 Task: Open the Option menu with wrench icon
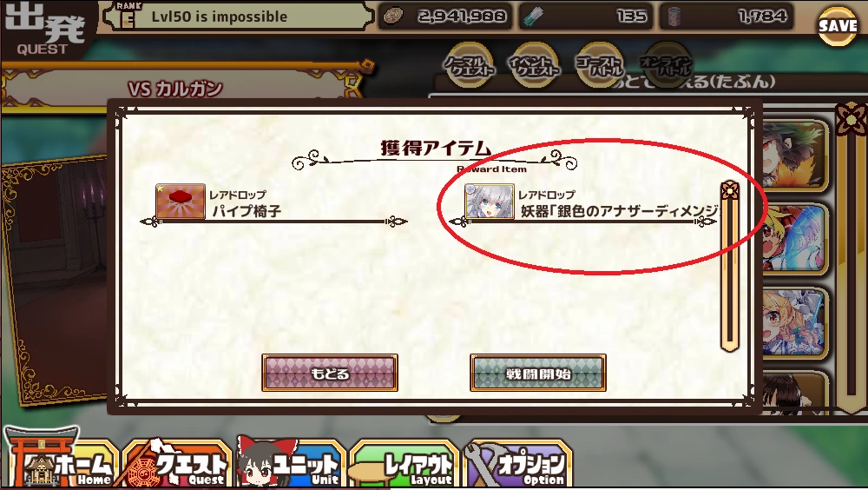[518, 463]
